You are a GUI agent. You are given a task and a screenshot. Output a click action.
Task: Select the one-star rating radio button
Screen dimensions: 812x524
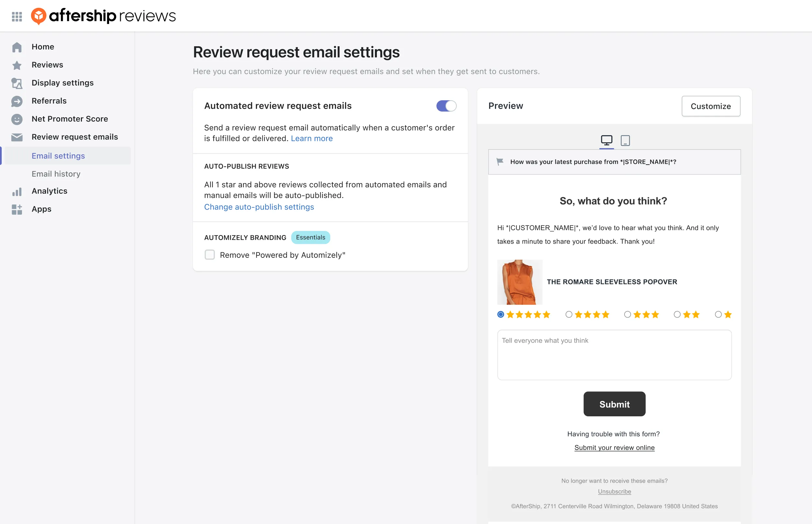coord(718,314)
